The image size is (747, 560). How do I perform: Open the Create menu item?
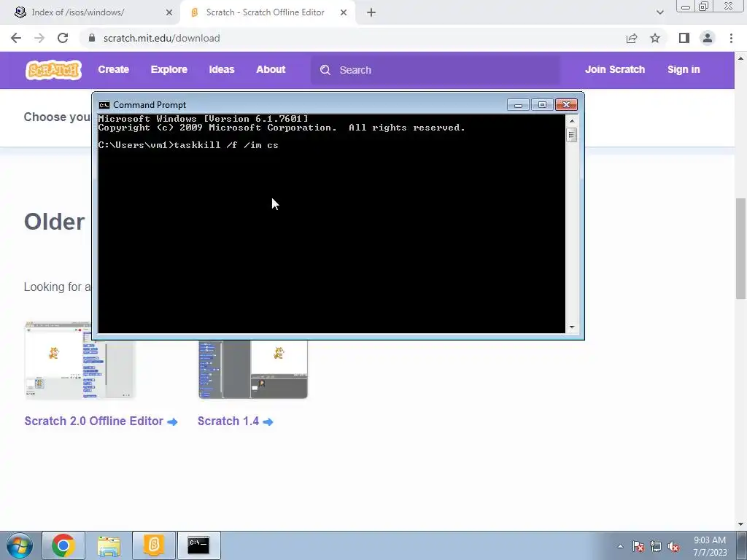point(113,69)
